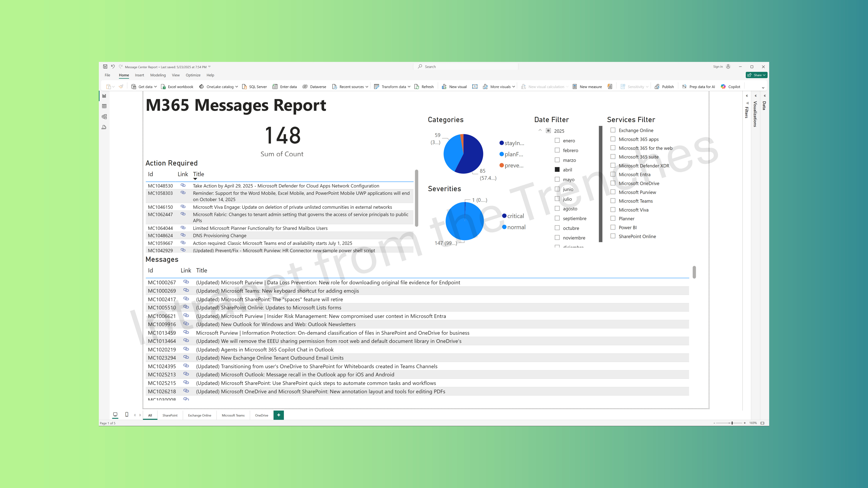Open the link icon for MC1048530
868x488 pixels.
click(x=183, y=186)
